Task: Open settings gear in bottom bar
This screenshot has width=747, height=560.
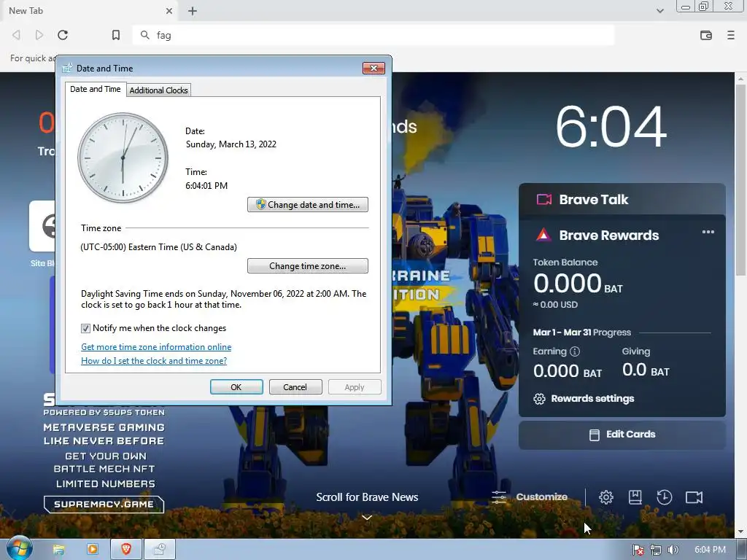Action: [x=606, y=497]
